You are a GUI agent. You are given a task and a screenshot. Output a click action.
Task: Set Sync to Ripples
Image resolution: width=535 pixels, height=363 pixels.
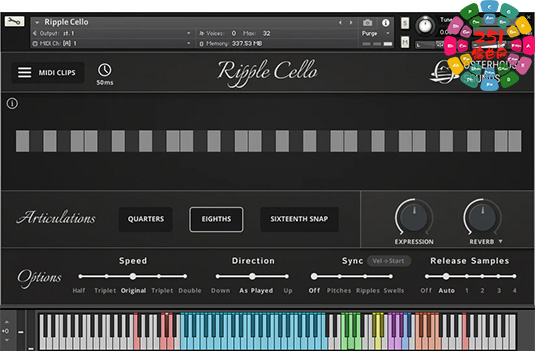pos(367,291)
